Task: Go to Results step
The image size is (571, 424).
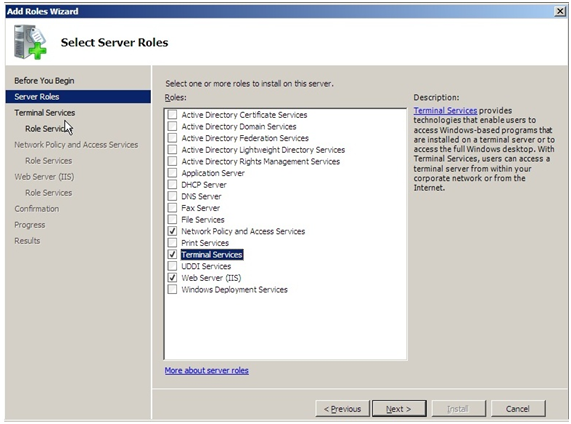Action: 27,241
